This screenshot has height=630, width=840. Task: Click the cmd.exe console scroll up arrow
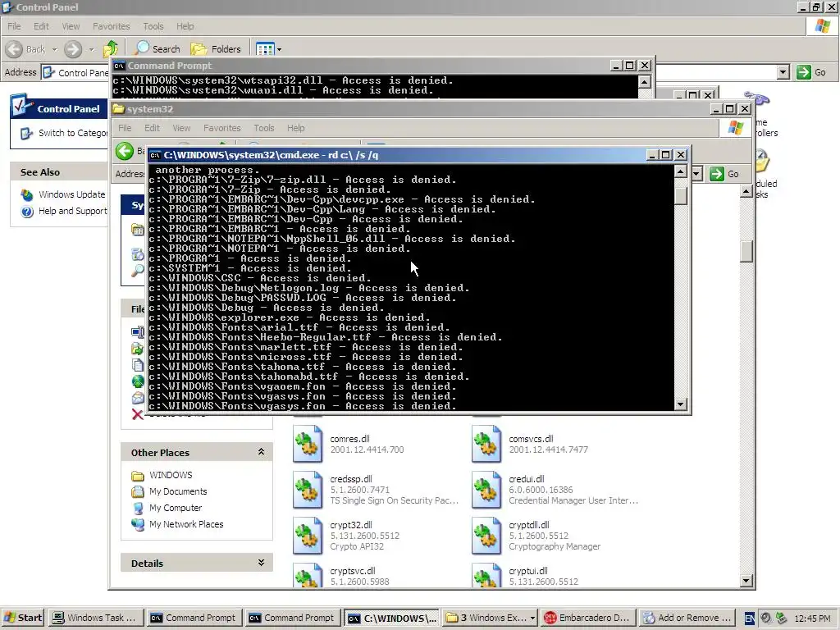click(681, 171)
